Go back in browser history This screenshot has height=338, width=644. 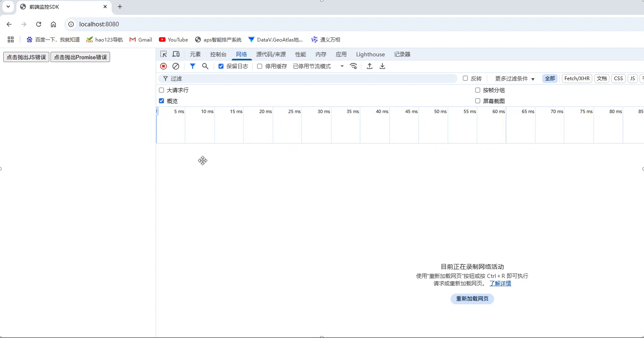point(9,24)
